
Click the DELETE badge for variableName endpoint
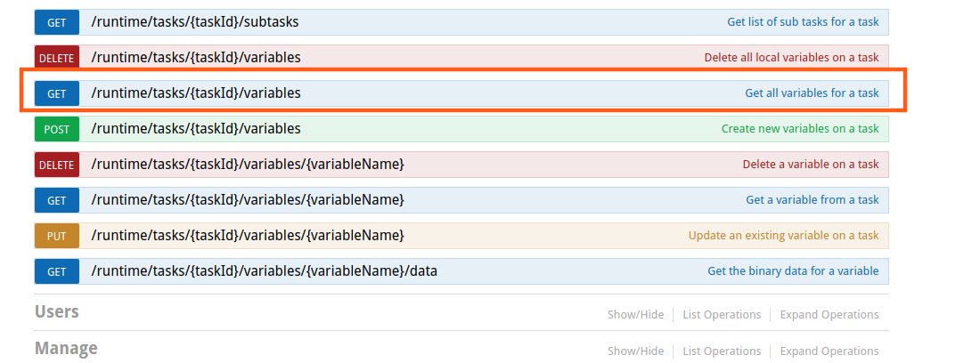pyautogui.click(x=57, y=165)
